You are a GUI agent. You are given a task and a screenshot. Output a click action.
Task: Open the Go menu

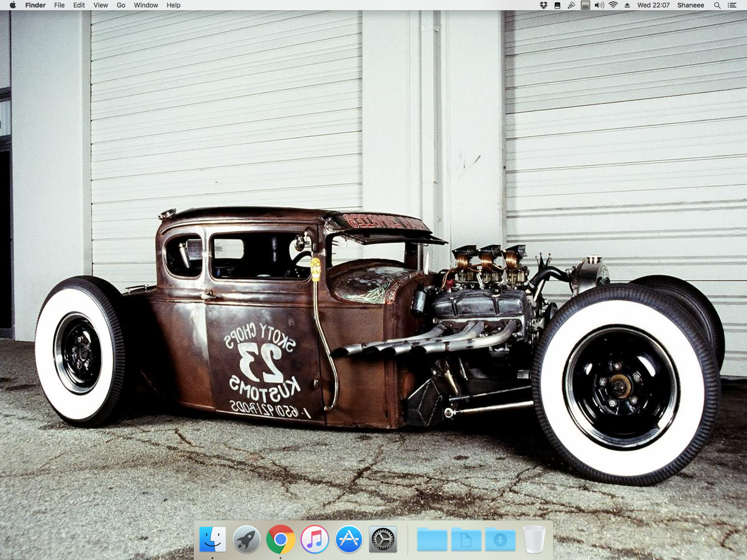coord(121,5)
